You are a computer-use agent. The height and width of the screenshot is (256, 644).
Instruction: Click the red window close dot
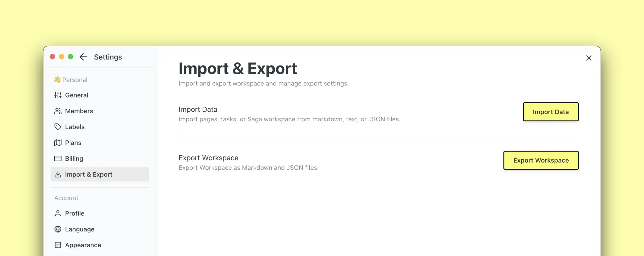[52, 57]
